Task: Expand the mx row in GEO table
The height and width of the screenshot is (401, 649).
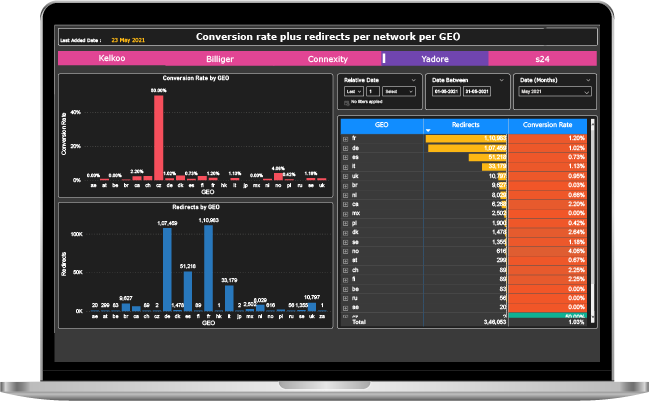Action: tap(345, 214)
